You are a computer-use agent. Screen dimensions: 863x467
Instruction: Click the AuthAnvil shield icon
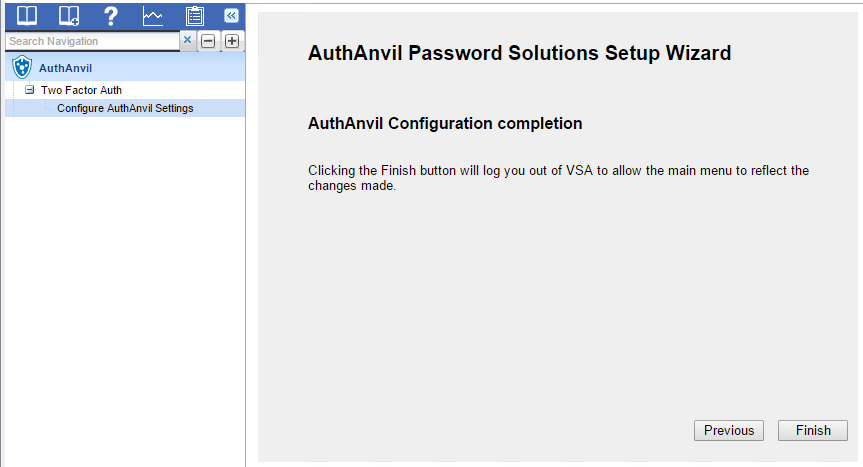click(22, 67)
